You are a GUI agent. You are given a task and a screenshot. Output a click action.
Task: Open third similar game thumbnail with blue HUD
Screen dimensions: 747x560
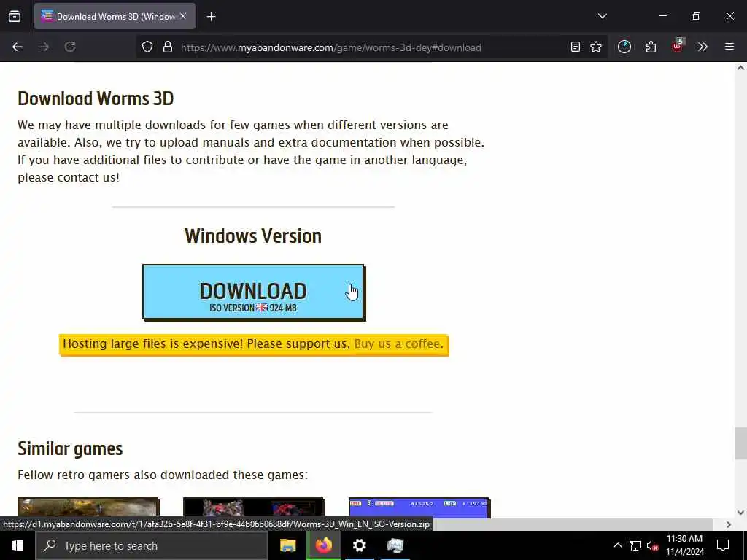[419, 507]
